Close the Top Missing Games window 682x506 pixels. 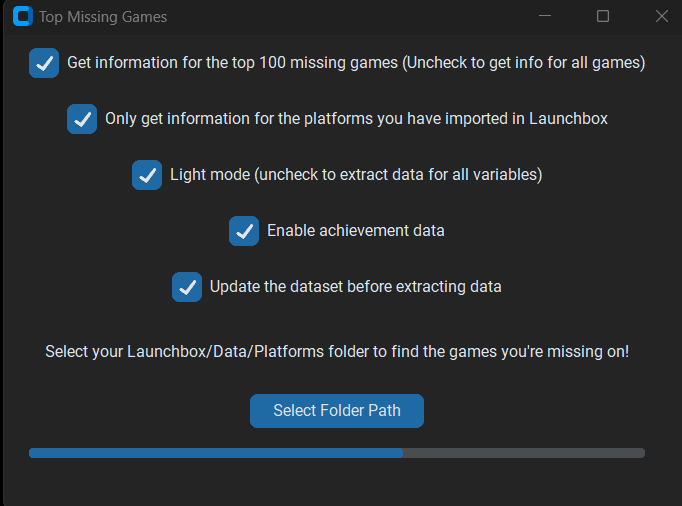(x=662, y=16)
